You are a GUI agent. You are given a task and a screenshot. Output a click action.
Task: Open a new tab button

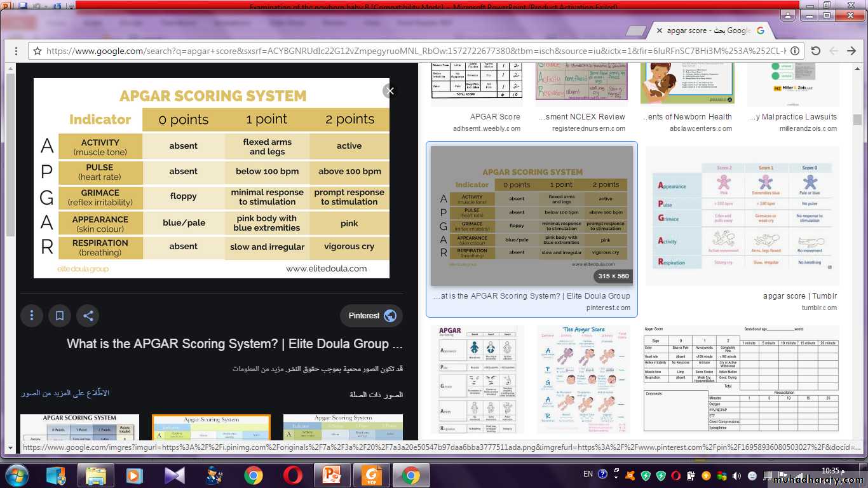pos(635,31)
